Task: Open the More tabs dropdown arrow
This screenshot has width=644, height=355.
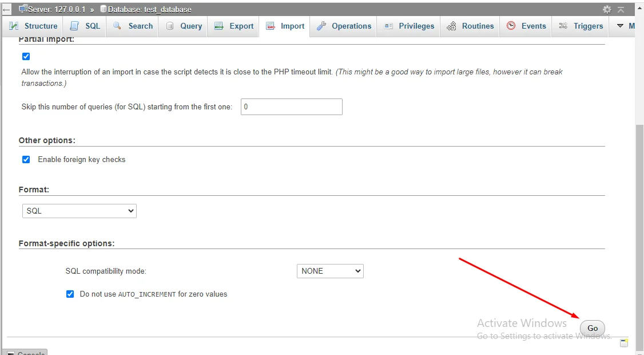Action: [620, 26]
